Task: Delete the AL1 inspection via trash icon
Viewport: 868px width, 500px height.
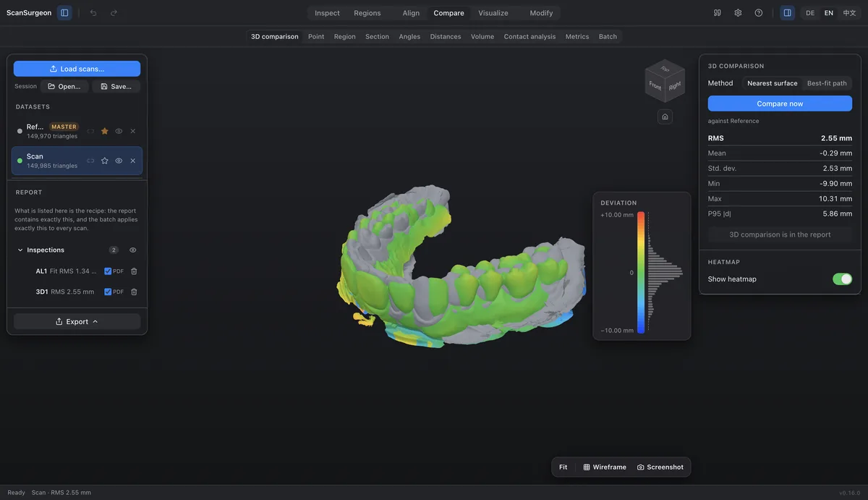Action: click(x=134, y=271)
